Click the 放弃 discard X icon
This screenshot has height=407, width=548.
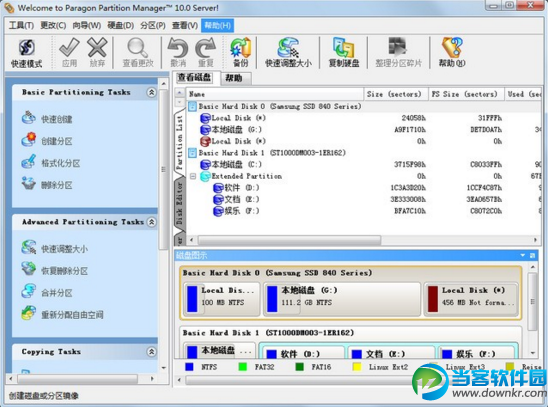[x=97, y=53]
